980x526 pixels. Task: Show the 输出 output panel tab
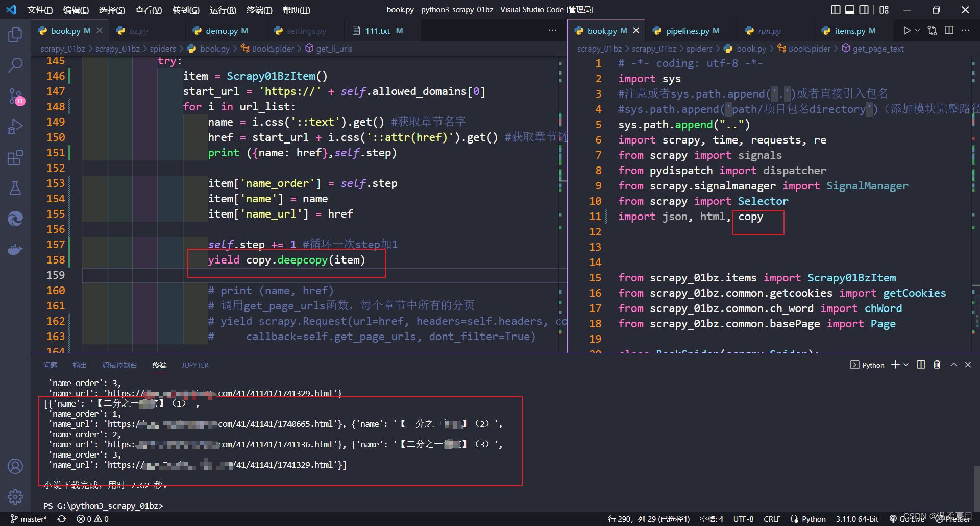coord(80,365)
